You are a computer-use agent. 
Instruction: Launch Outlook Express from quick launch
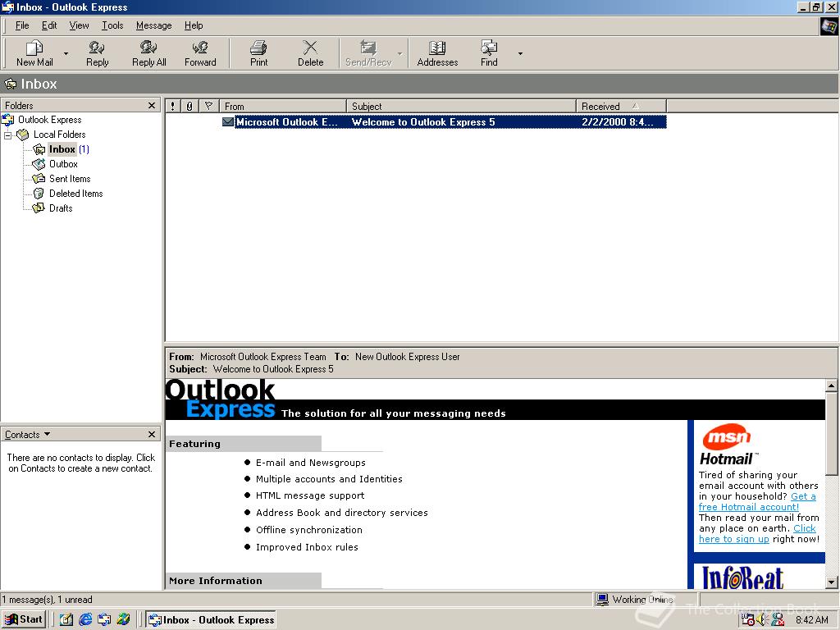tap(104, 619)
